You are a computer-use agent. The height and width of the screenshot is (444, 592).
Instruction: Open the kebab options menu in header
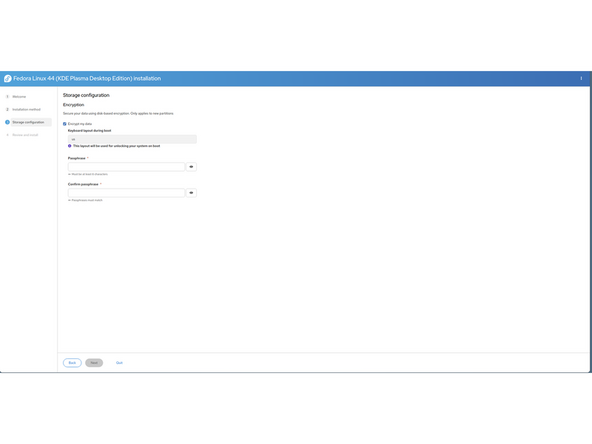point(581,78)
